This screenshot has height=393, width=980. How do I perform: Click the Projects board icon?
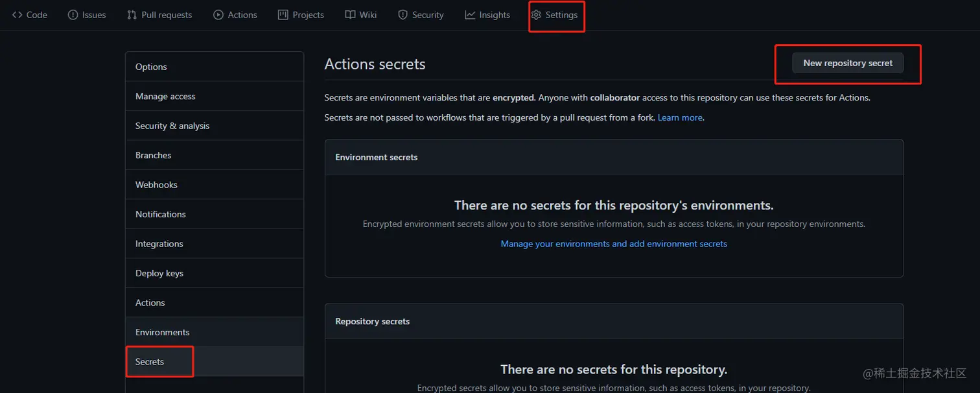pyautogui.click(x=283, y=15)
